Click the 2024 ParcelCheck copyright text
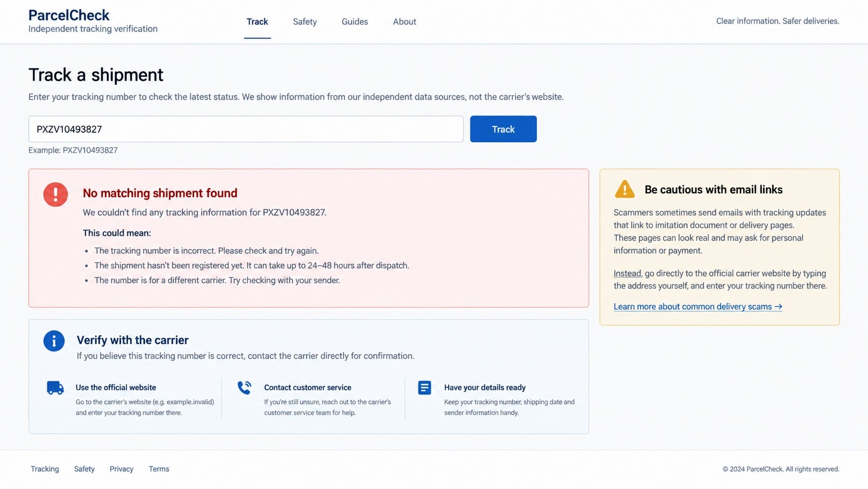The image size is (868, 489). click(781, 469)
